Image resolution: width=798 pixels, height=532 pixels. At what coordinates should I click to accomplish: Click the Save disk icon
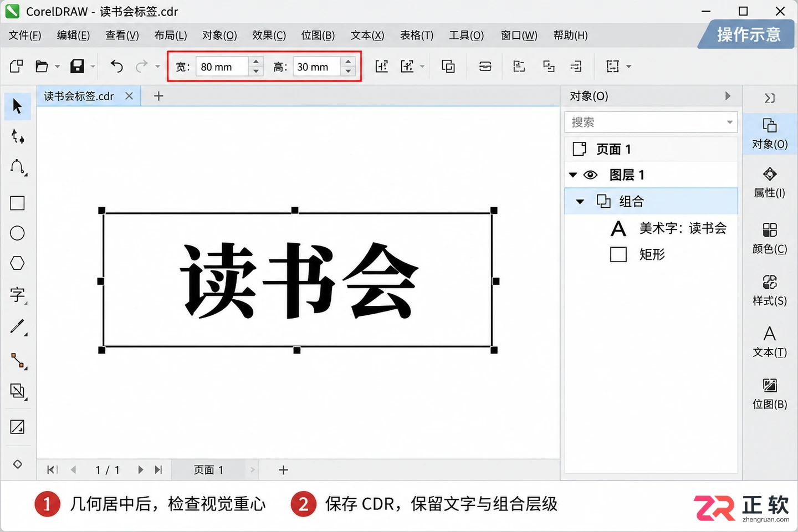pyautogui.click(x=77, y=66)
